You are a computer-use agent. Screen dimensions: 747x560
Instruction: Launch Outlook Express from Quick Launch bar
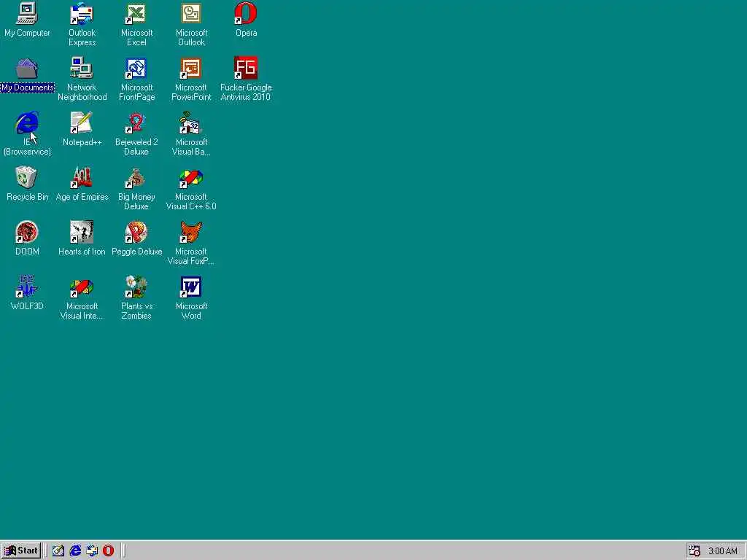click(92, 551)
